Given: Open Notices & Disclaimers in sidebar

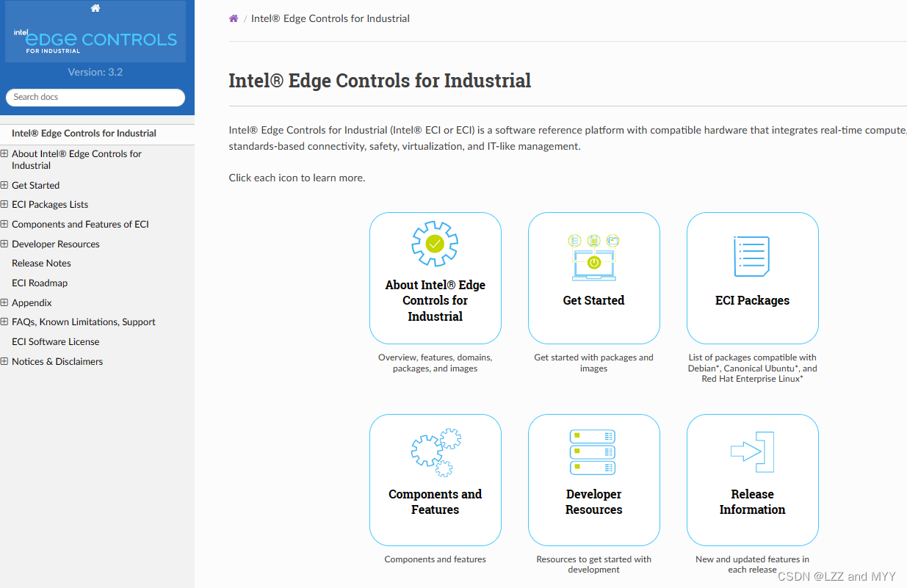Looking at the screenshot, I should tap(57, 362).
